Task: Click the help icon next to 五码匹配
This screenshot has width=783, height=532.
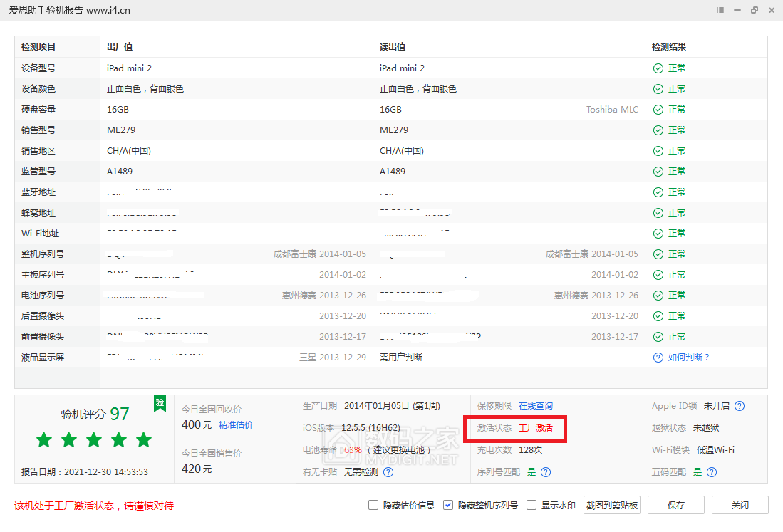Action: point(711,472)
